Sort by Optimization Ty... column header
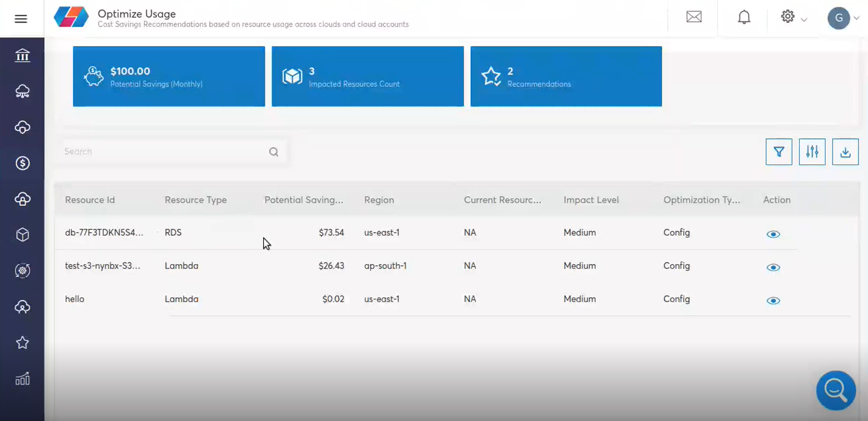Image resolution: width=868 pixels, height=421 pixels. [701, 200]
